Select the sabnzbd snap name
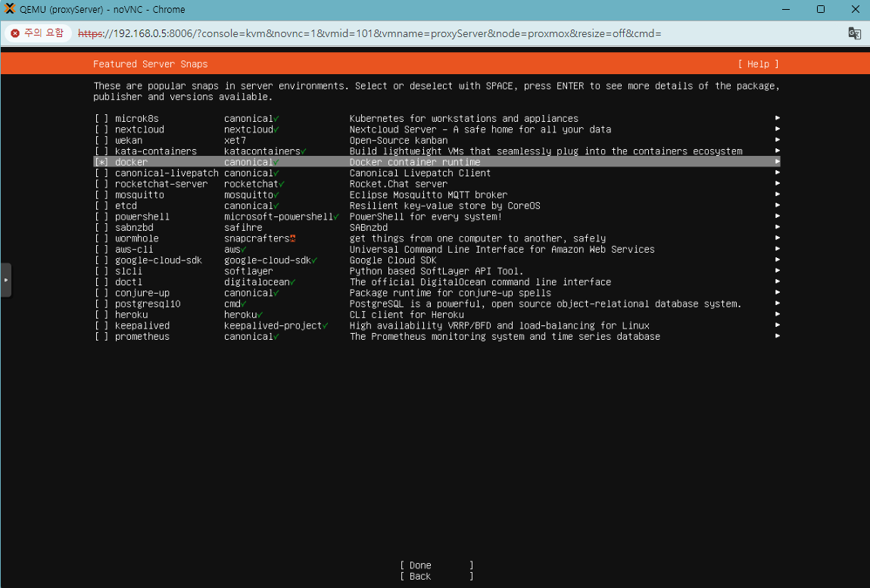Screen dimensions: 870x588 click(134, 228)
